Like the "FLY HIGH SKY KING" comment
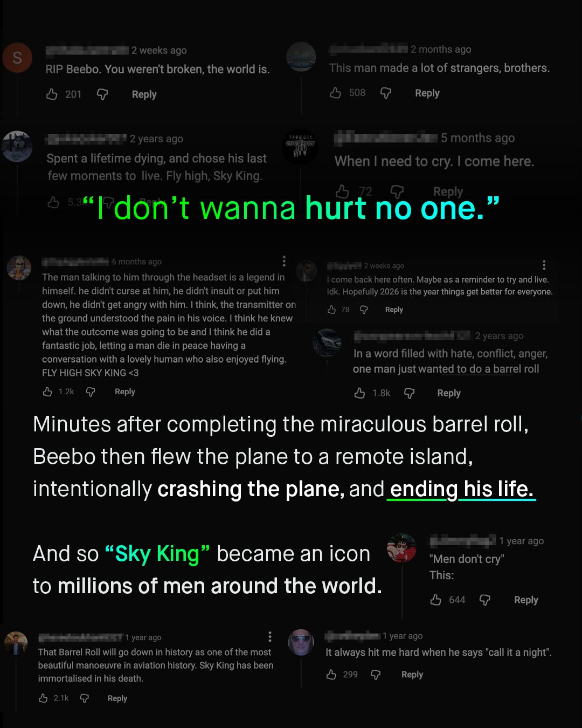 pyautogui.click(x=48, y=391)
